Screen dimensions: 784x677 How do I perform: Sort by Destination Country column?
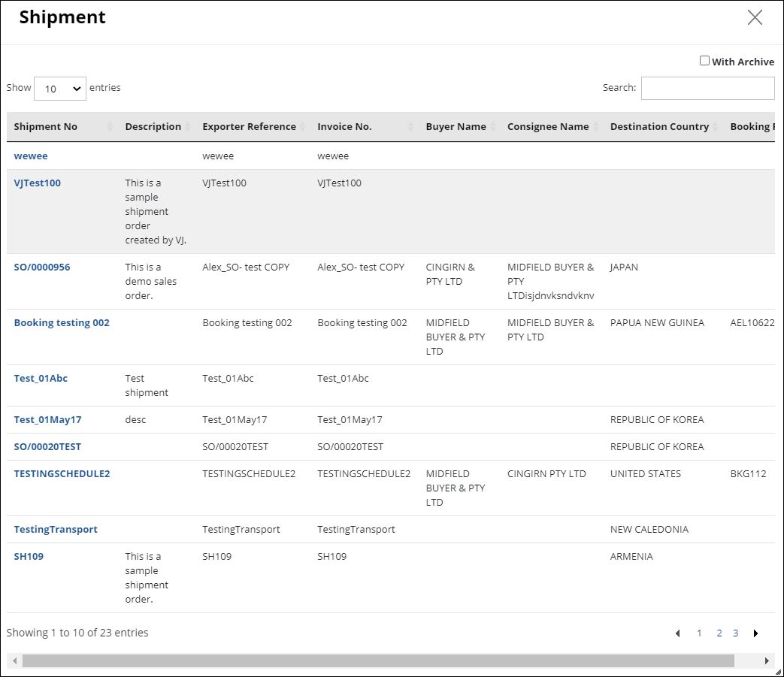click(x=663, y=127)
